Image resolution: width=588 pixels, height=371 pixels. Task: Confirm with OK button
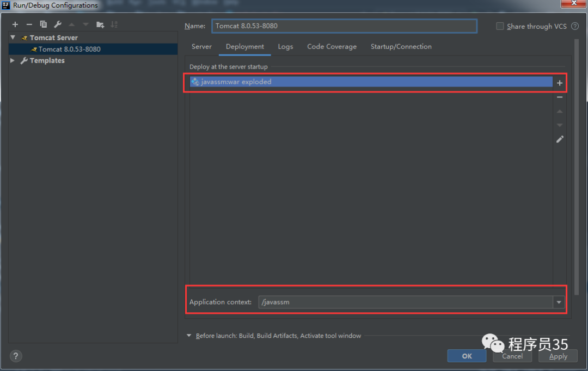tap(467, 356)
